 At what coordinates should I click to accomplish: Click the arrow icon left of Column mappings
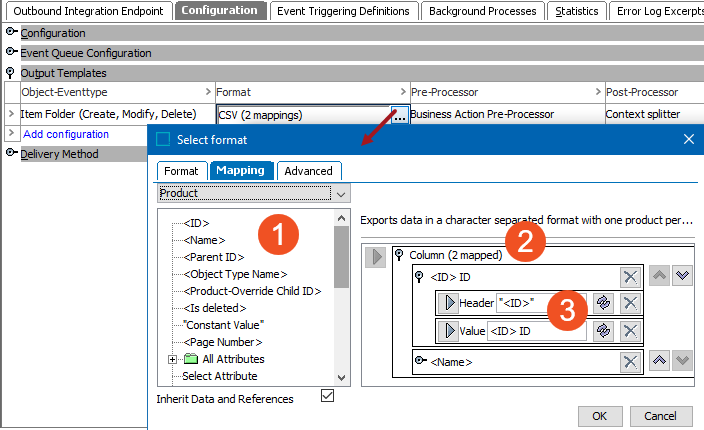(x=377, y=256)
